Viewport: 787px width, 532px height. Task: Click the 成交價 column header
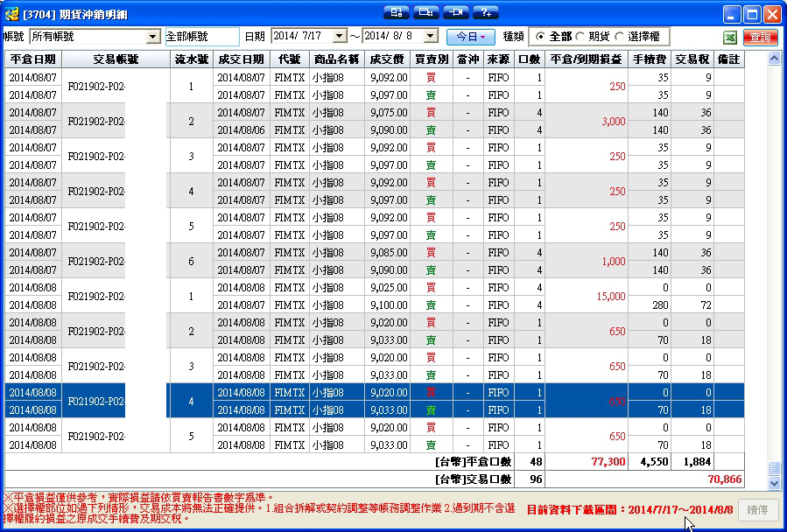[x=387, y=59]
